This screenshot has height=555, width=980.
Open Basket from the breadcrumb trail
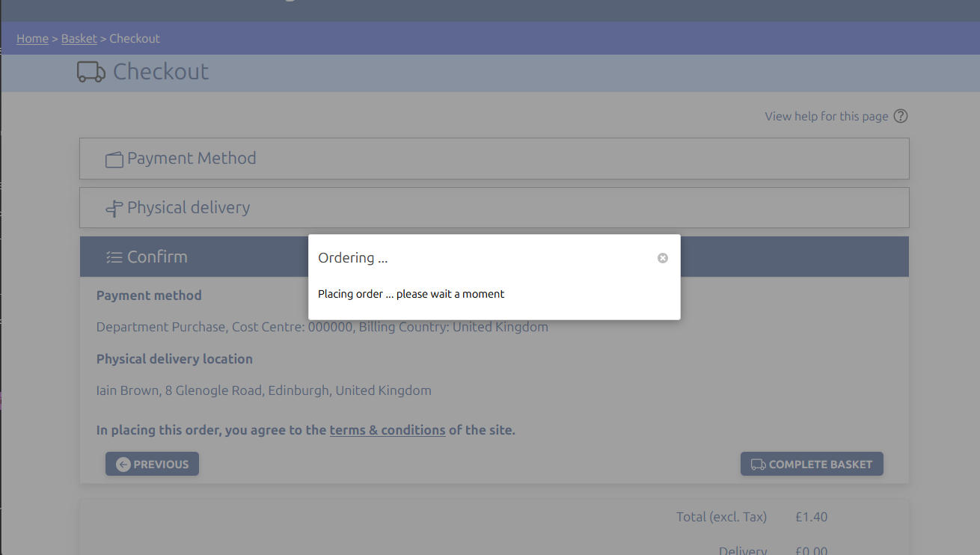coord(79,39)
